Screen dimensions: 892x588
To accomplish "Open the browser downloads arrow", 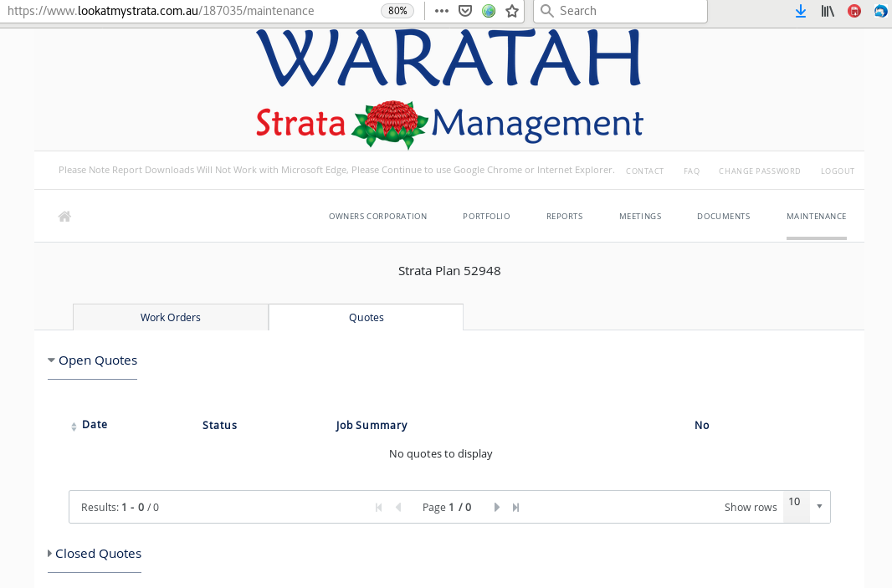I will 801,11.
